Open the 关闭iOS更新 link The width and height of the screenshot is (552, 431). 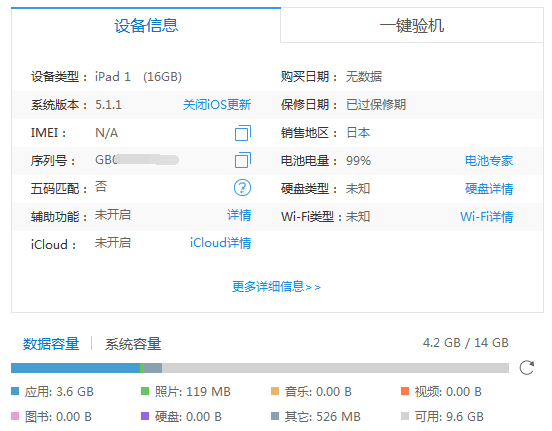point(217,105)
